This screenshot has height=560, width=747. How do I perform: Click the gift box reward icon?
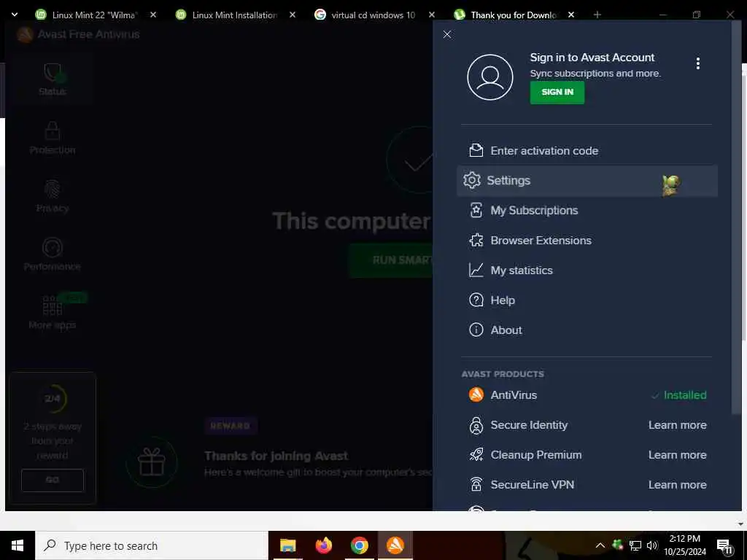point(152,462)
